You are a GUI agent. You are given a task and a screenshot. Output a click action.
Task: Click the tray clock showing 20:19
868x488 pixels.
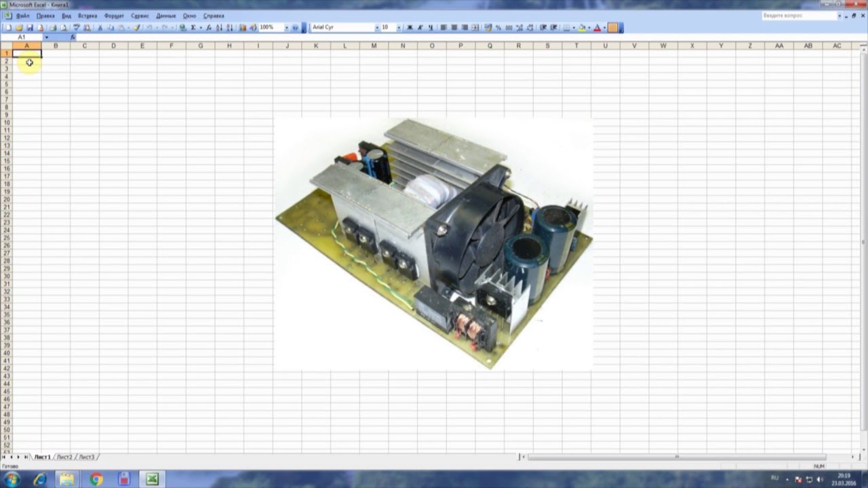point(844,476)
